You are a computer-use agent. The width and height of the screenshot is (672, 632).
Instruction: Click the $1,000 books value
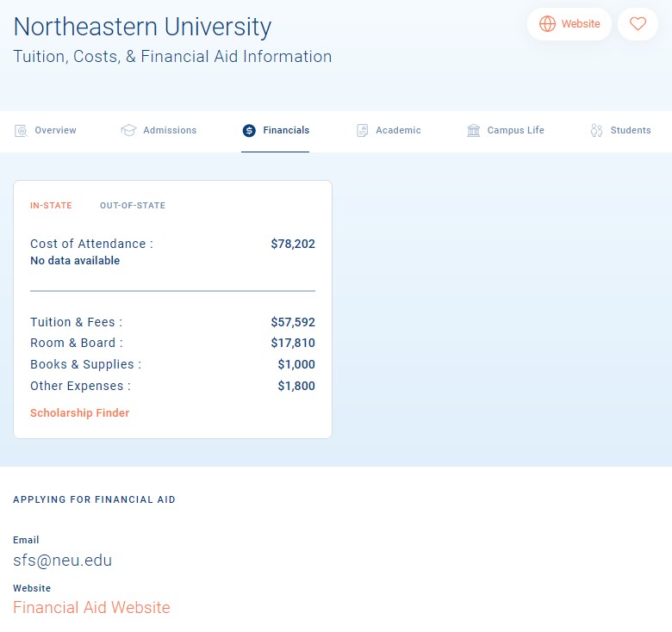pos(296,364)
